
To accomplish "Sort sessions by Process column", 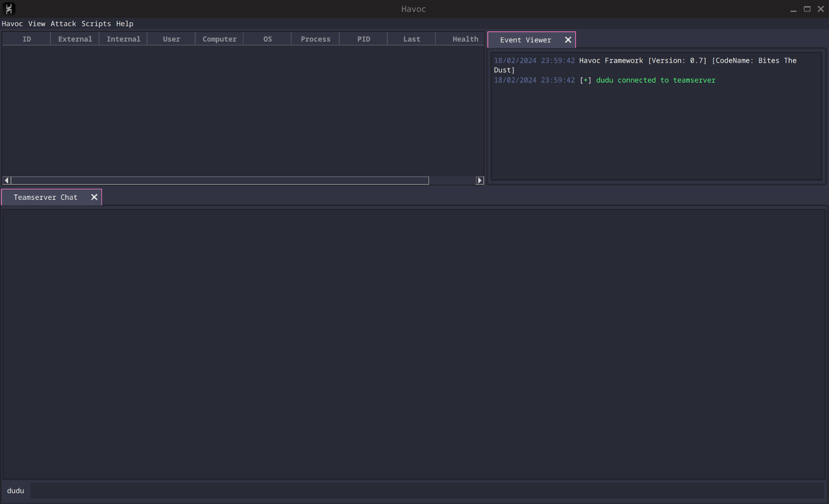I will coord(316,39).
